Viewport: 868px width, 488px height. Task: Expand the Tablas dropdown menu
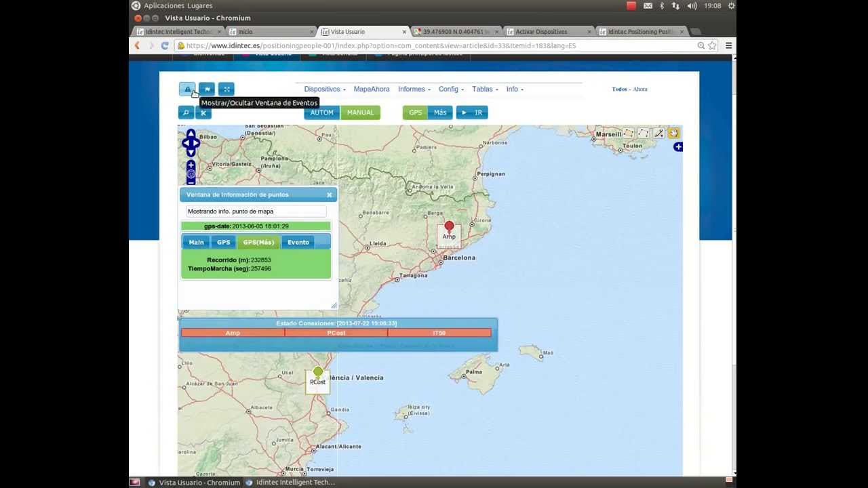[485, 89]
